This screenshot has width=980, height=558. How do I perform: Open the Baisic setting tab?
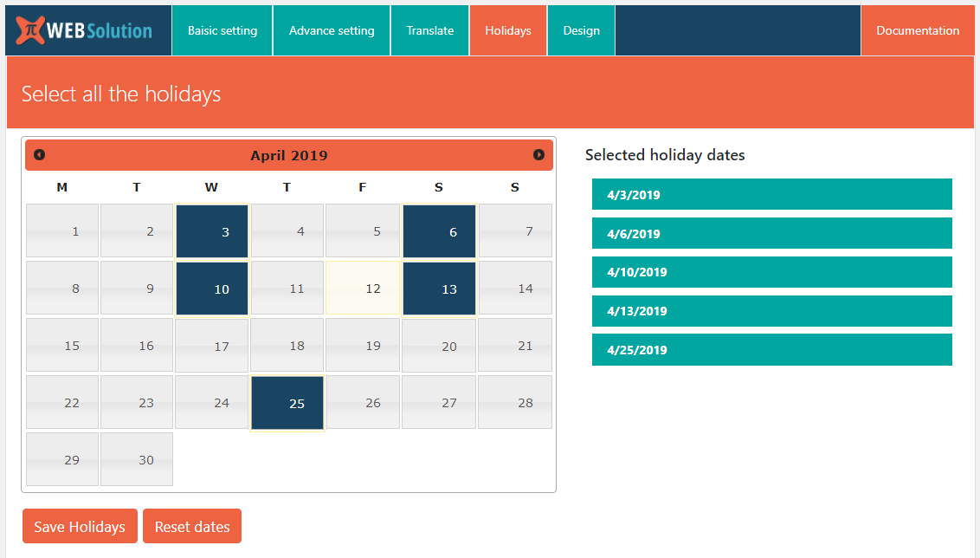(222, 30)
